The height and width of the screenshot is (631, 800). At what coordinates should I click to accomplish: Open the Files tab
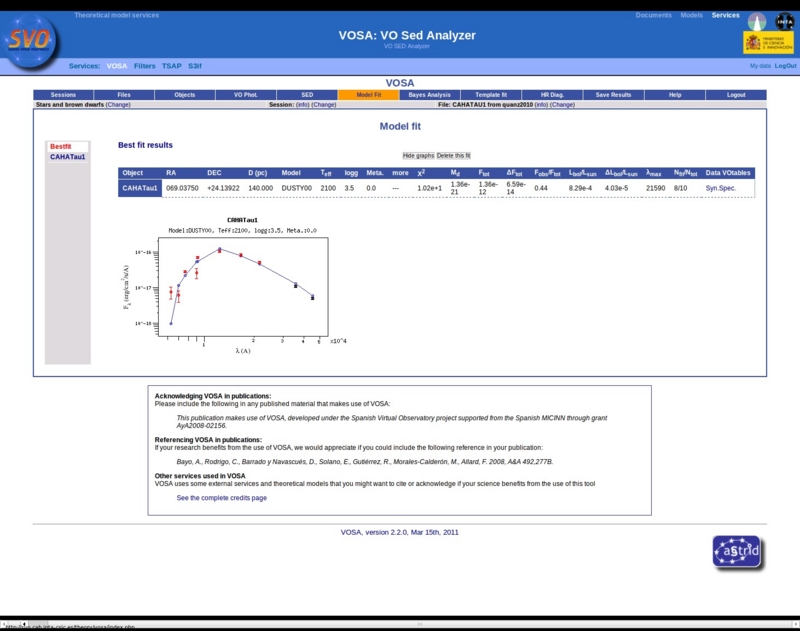tap(124, 95)
